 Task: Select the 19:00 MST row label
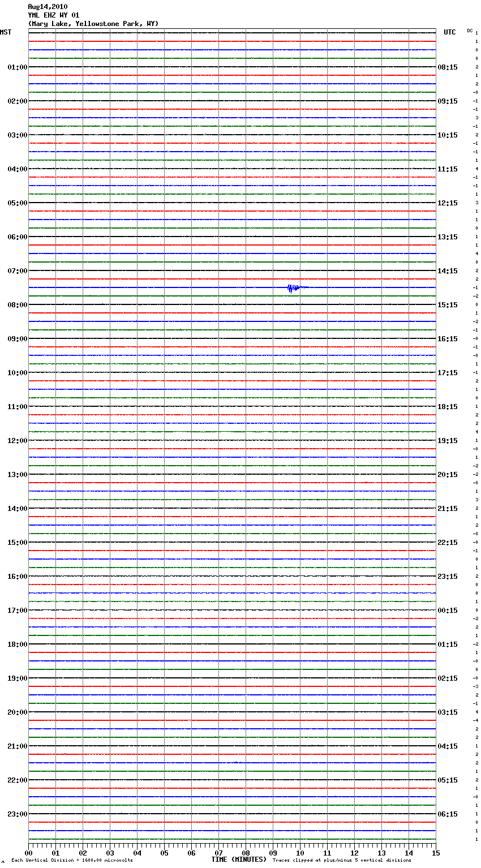(17, 678)
